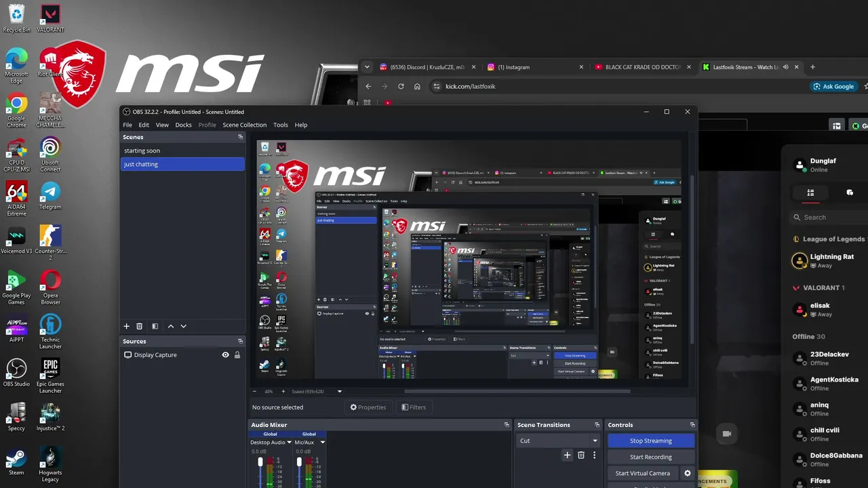The width and height of the screenshot is (868, 488).
Task: Open the Steam desktop shortcut
Action: (x=16, y=460)
